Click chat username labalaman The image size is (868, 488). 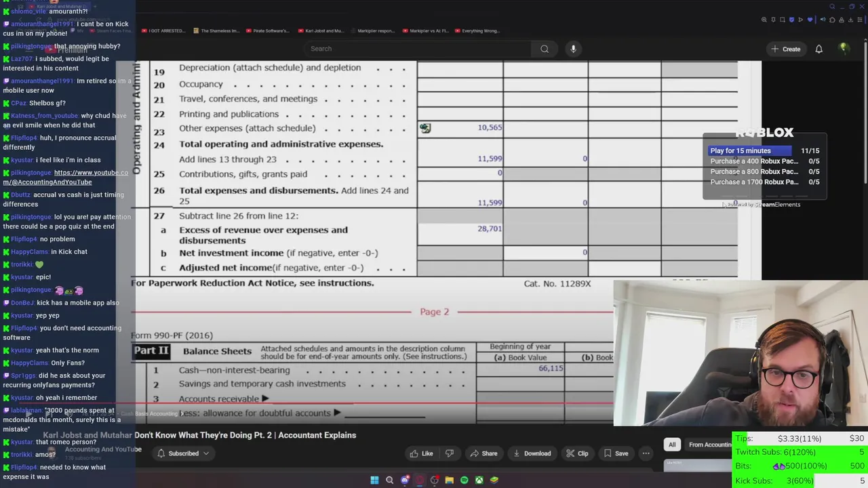26,411
